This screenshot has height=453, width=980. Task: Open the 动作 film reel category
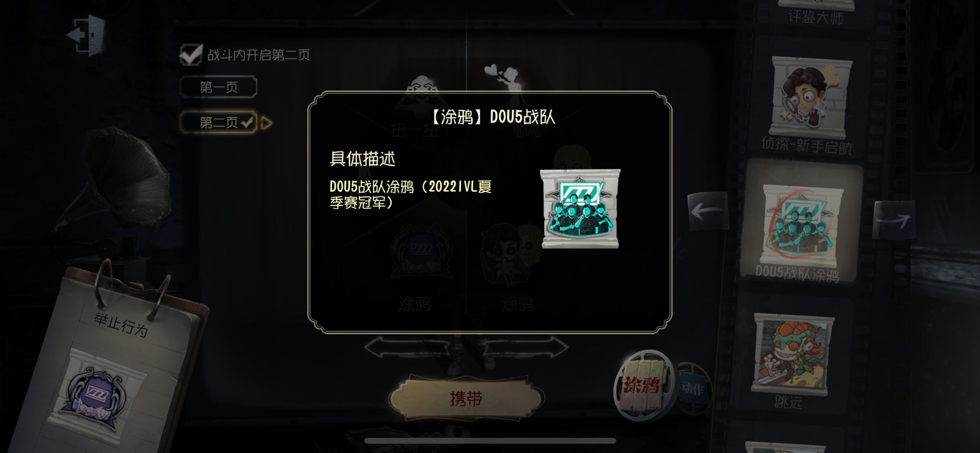[x=693, y=388]
